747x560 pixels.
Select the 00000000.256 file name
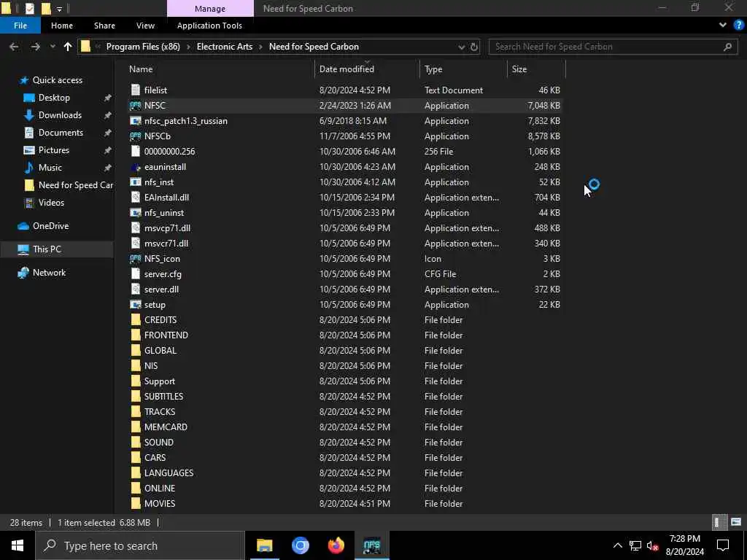pyautogui.click(x=169, y=152)
